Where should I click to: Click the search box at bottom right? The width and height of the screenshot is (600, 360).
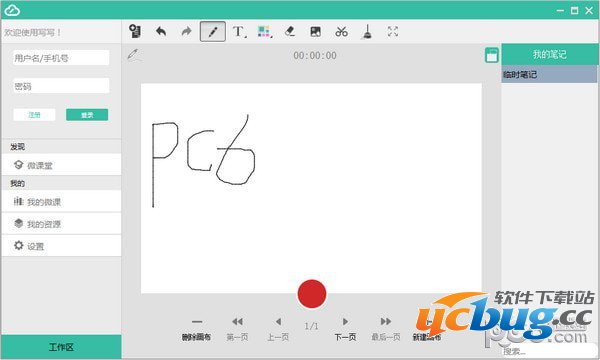pyautogui.click(x=548, y=351)
